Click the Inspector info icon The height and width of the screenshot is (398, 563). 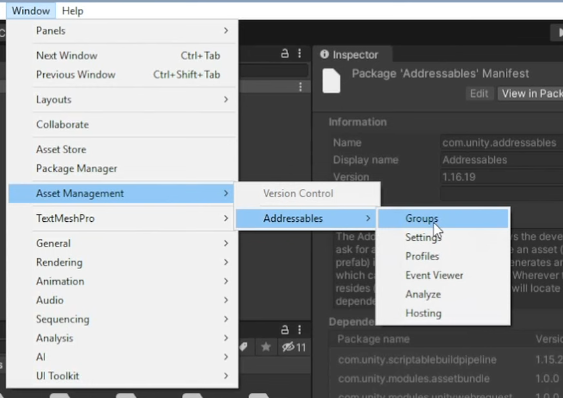[325, 54]
